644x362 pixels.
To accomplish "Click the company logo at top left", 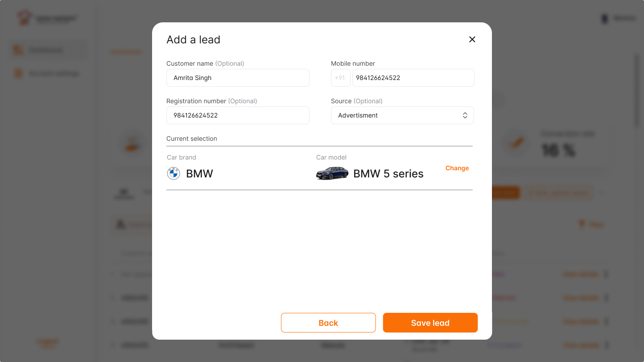I will pos(24,18).
